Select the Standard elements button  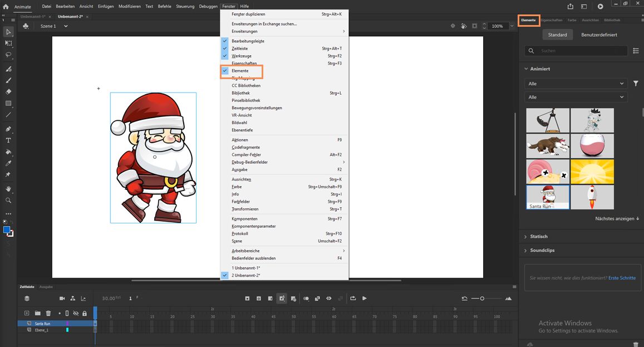(x=557, y=35)
